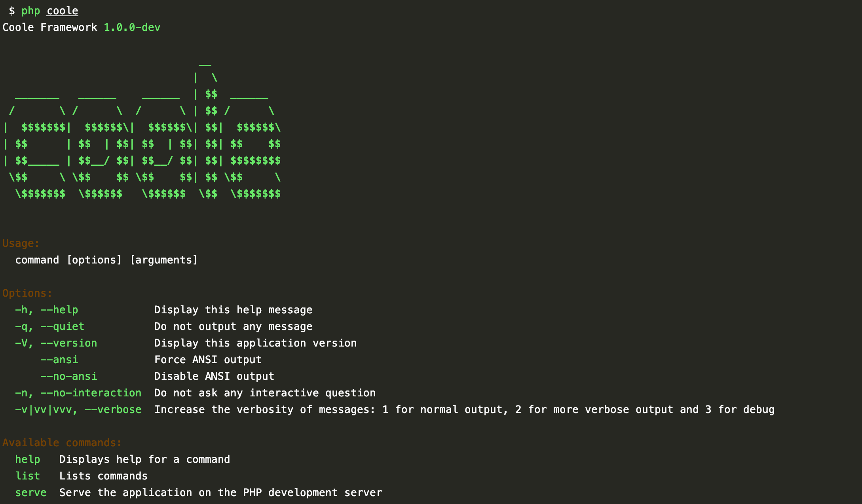Click the --no-ansi option

pyautogui.click(x=69, y=376)
